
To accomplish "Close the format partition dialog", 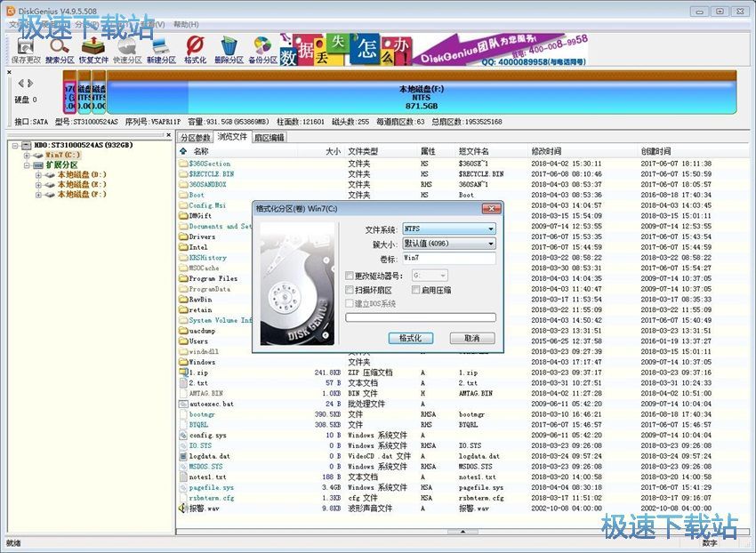I will pyautogui.click(x=491, y=209).
